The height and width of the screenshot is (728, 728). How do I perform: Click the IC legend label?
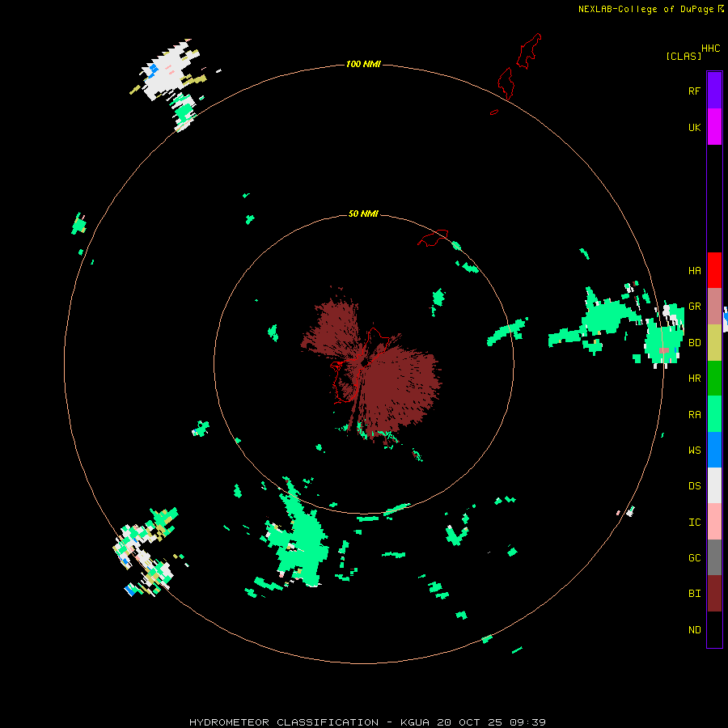694,523
